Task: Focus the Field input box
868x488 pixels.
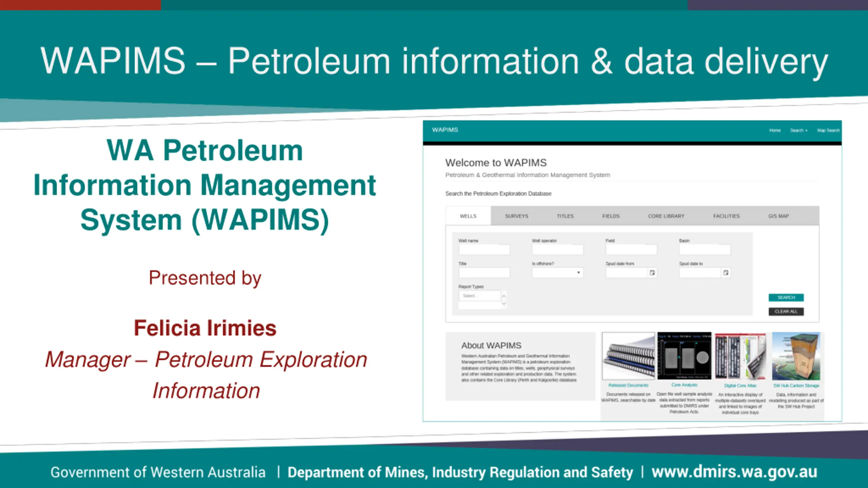Action: click(631, 250)
